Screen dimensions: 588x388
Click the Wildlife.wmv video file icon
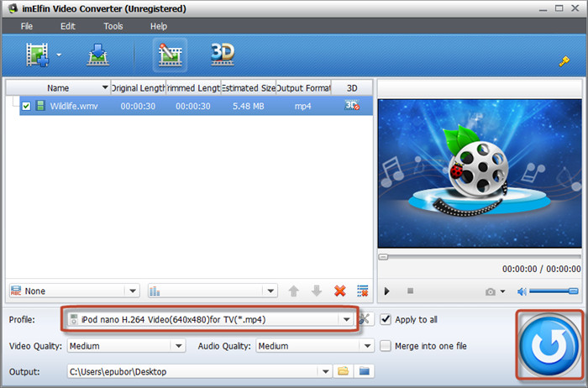tap(40, 106)
